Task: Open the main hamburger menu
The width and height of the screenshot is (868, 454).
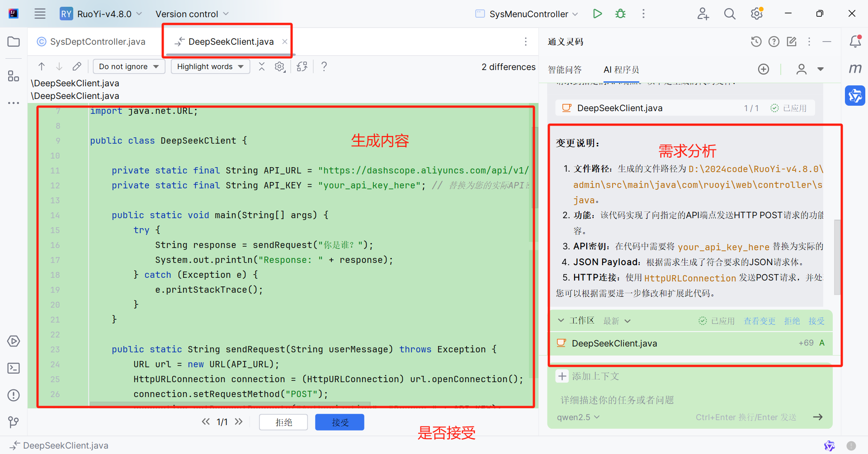Action: click(40, 14)
